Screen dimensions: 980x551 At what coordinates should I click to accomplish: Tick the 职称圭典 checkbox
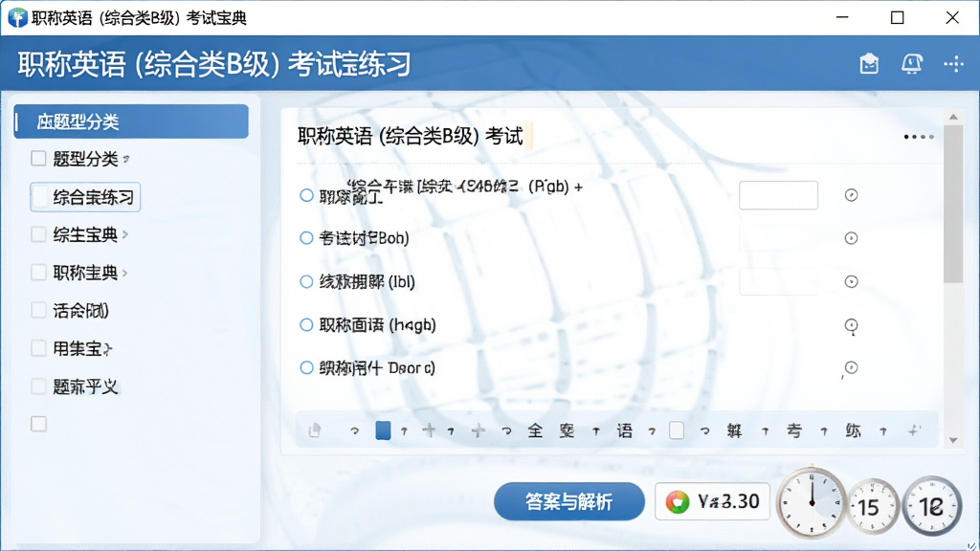pyautogui.click(x=38, y=273)
